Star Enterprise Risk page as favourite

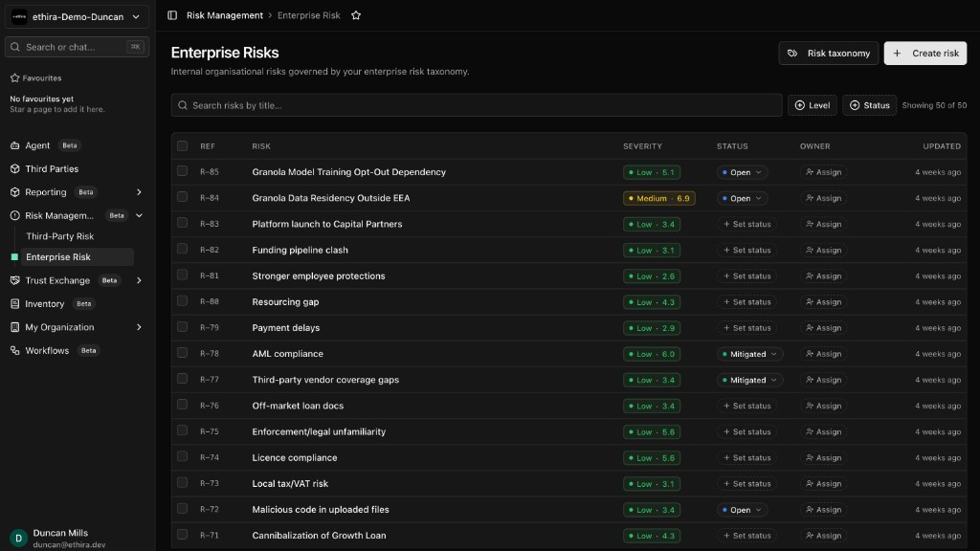point(356,15)
